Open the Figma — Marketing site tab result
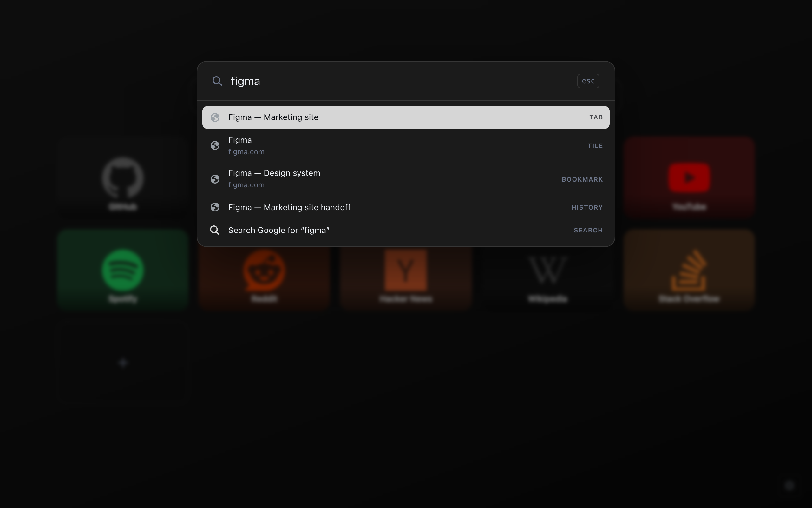Screen dimensions: 812x508 click(x=406, y=117)
